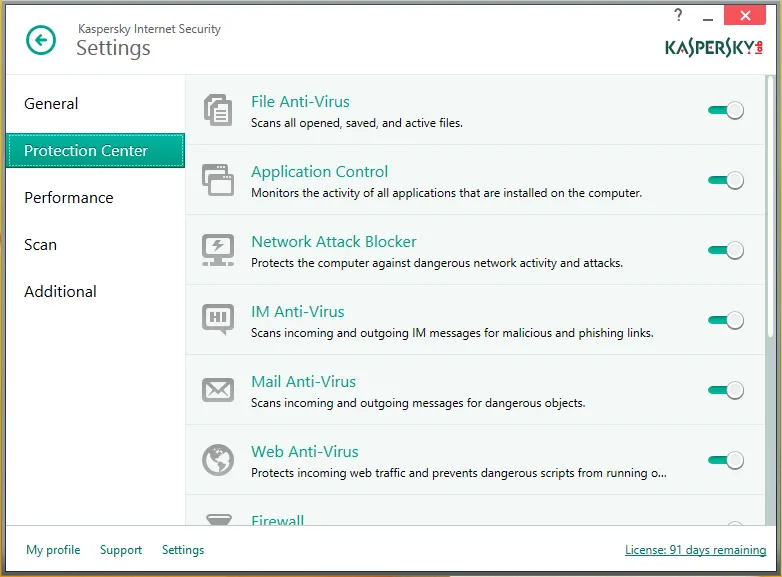Toggle File Anti-Virus off
The width and height of the screenshot is (782, 577).
(726, 110)
